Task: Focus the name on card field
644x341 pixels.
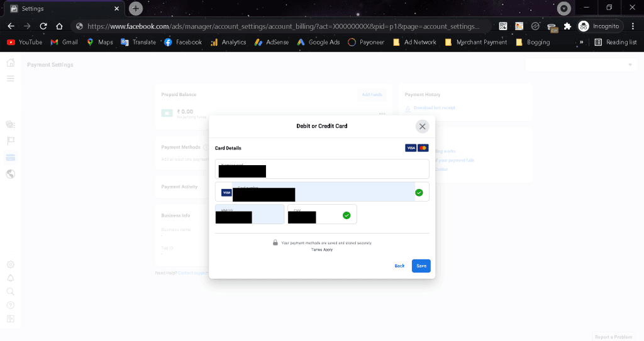Action: (322, 169)
